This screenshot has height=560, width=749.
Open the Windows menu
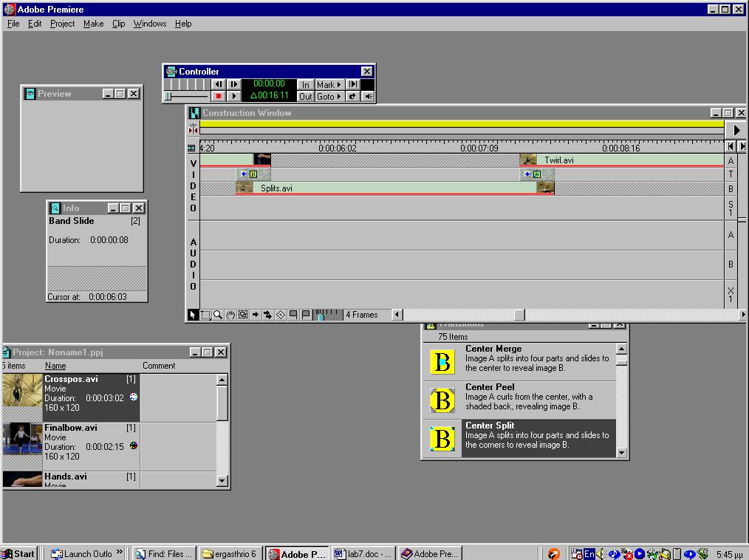149,24
